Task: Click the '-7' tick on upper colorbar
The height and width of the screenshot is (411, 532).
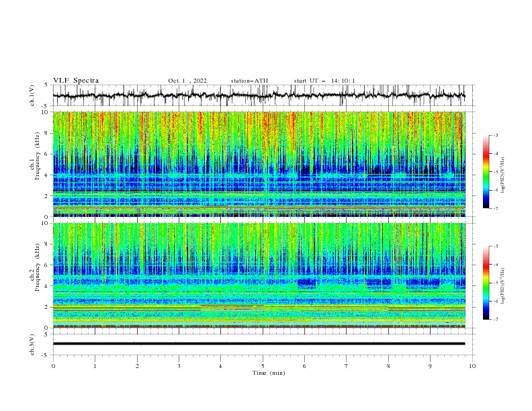Action: pyautogui.click(x=495, y=208)
